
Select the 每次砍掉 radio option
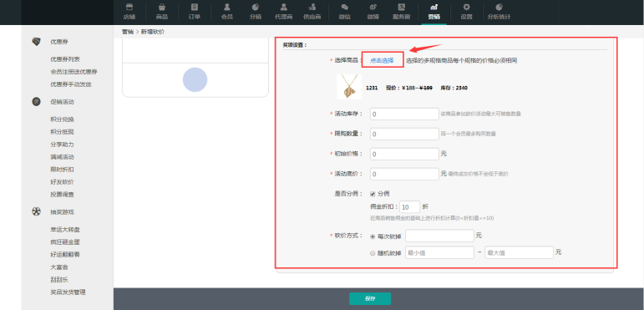tap(373, 236)
